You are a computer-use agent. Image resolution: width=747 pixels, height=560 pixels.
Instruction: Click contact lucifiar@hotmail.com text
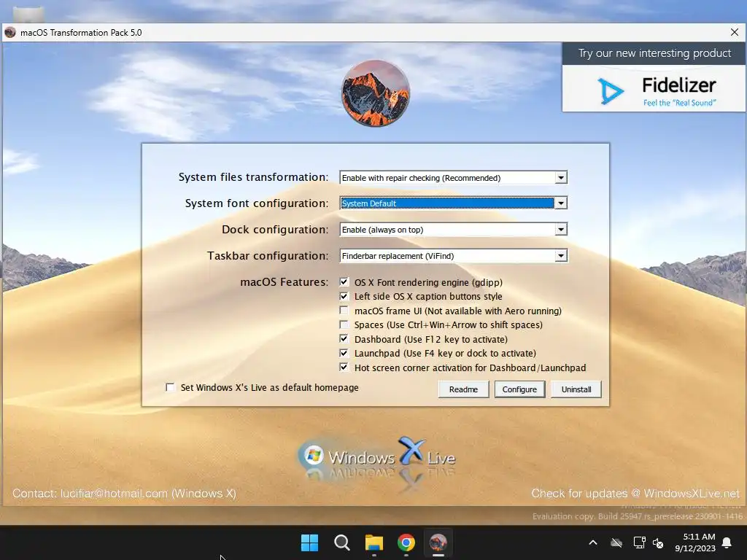tap(124, 494)
